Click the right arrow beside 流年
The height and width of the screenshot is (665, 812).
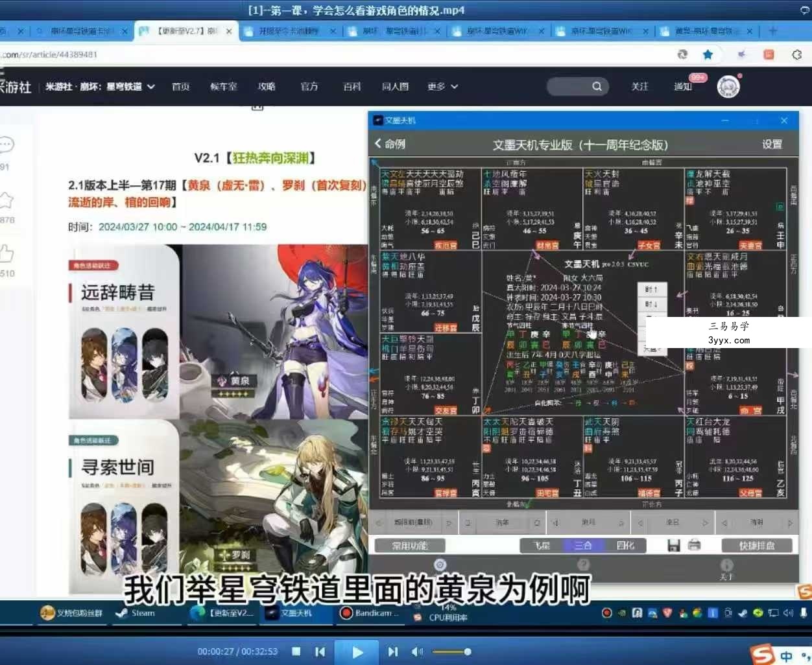click(536, 522)
